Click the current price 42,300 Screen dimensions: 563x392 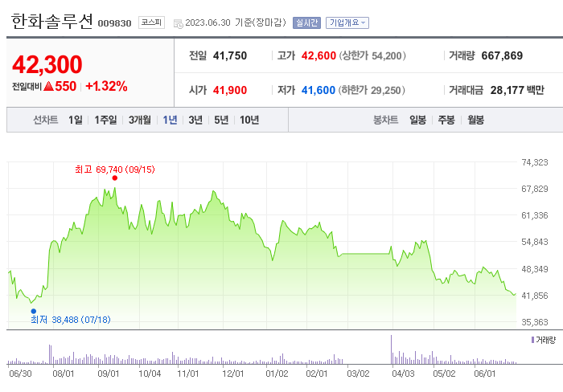click(x=47, y=64)
